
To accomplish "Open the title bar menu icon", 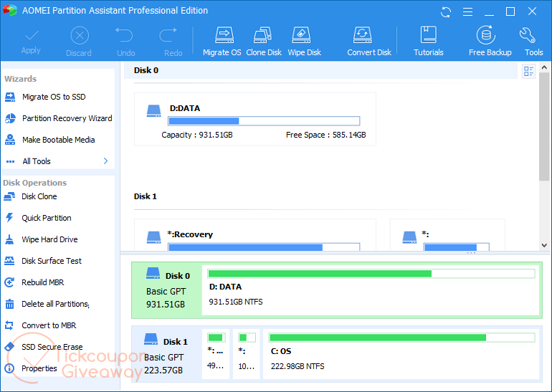I will point(468,11).
